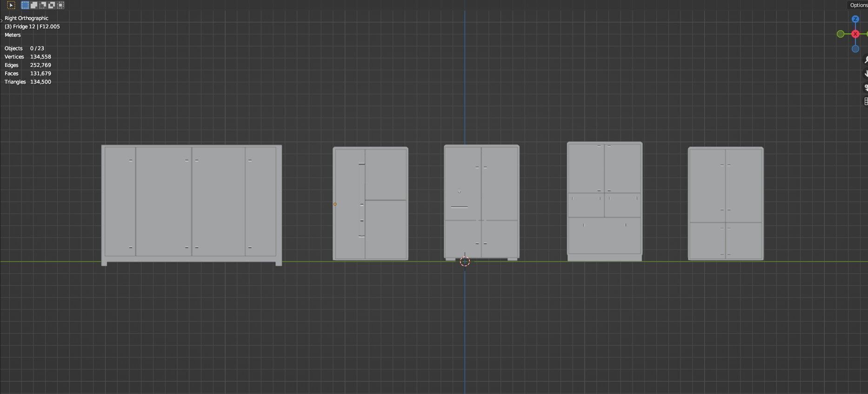Choose the Subtract Selection mode
This screenshot has width=868, height=394.
click(x=43, y=5)
